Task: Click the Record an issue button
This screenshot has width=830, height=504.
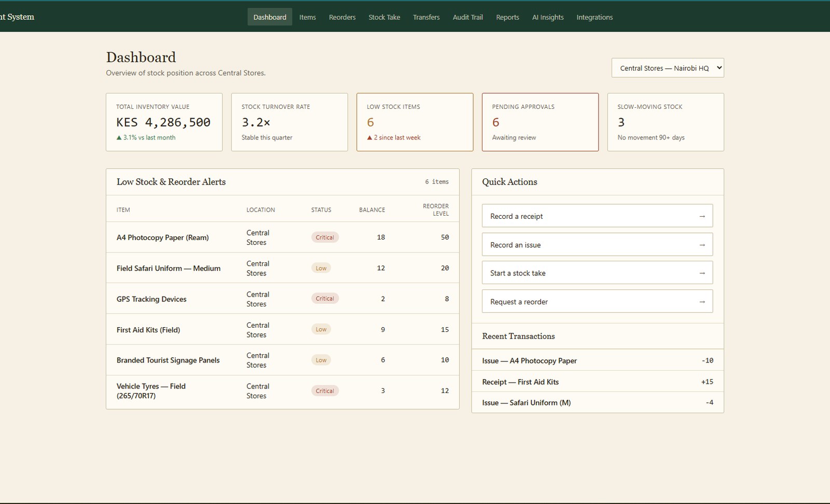Action: tap(597, 244)
